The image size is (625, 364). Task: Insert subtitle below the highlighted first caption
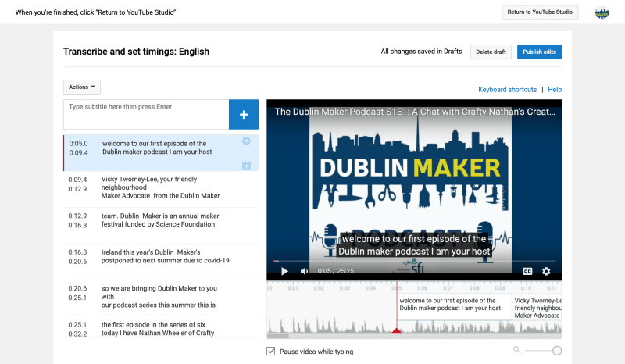pyautogui.click(x=246, y=166)
